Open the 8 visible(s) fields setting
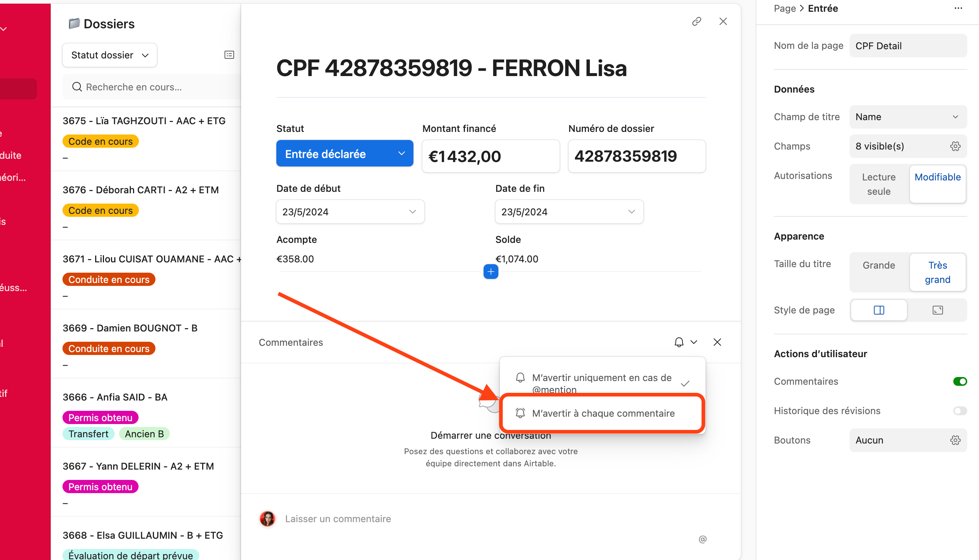This screenshot has height=560, width=979. [908, 146]
